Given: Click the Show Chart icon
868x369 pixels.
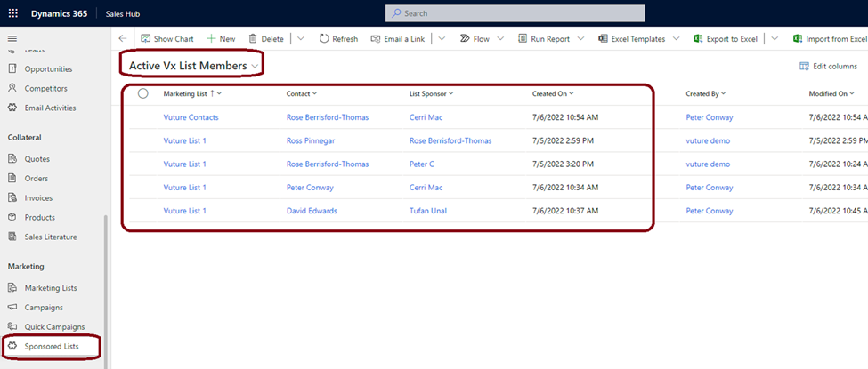Looking at the screenshot, I should coord(146,39).
